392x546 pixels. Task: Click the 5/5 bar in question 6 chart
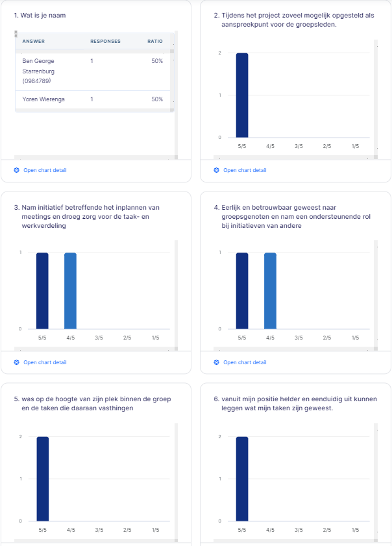click(x=242, y=478)
